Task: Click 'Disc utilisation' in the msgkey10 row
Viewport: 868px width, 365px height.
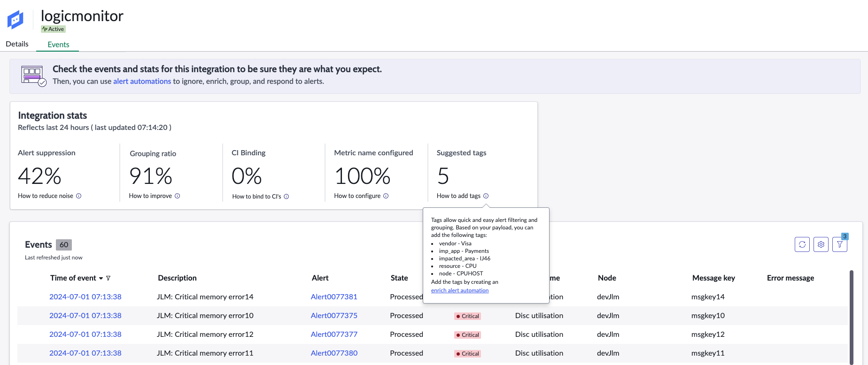Action: point(539,316)
